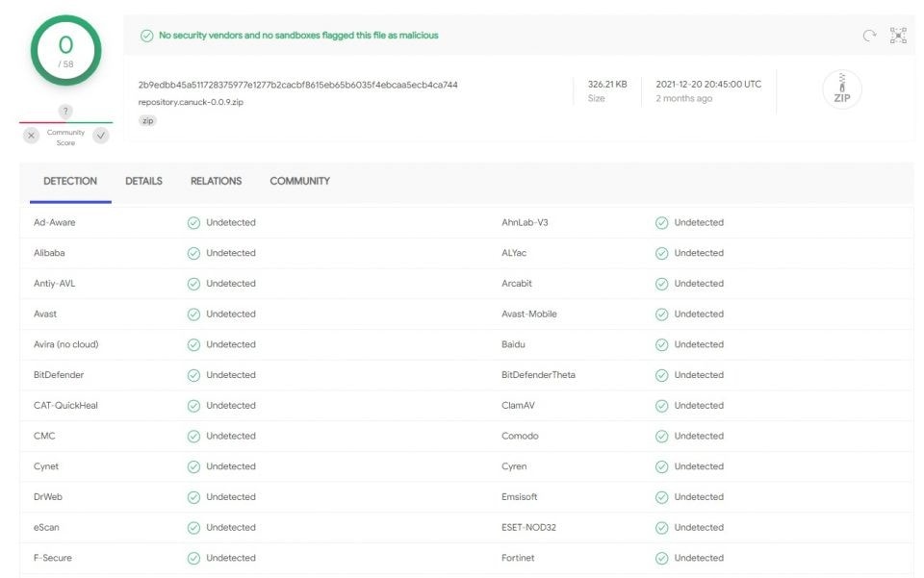Viewport: 924px width, 578px height.
Task: Open the Community tab
Action: pos(300,182)
